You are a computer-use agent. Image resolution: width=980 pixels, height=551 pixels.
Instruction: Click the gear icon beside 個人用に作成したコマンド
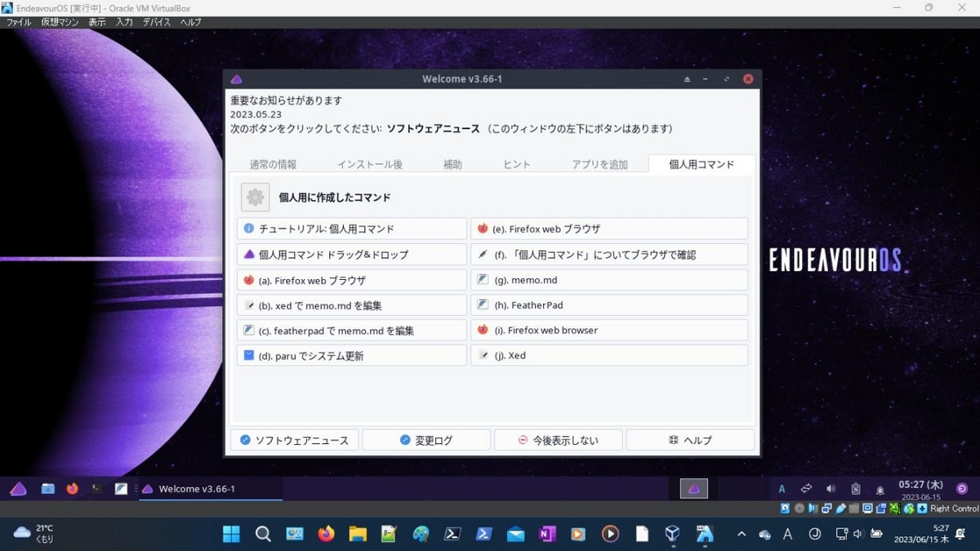(x=255, y=198)
